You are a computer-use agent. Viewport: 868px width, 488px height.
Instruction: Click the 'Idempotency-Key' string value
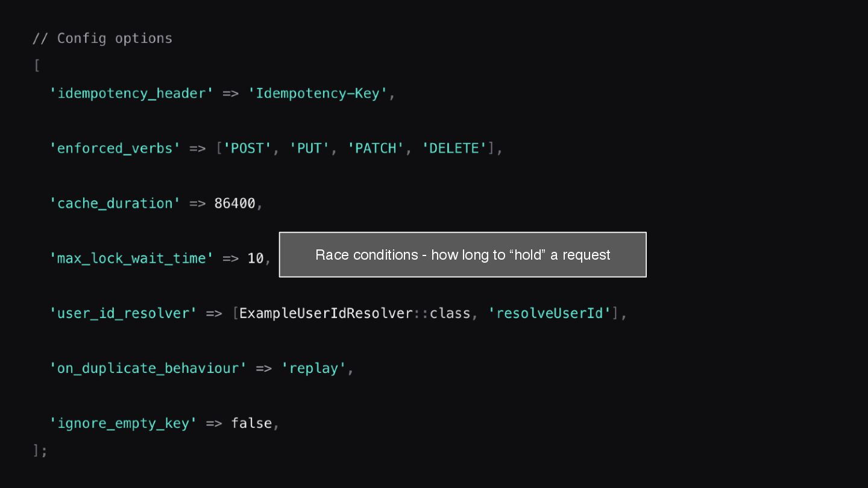pyautogui.click(x=318, y=94)
